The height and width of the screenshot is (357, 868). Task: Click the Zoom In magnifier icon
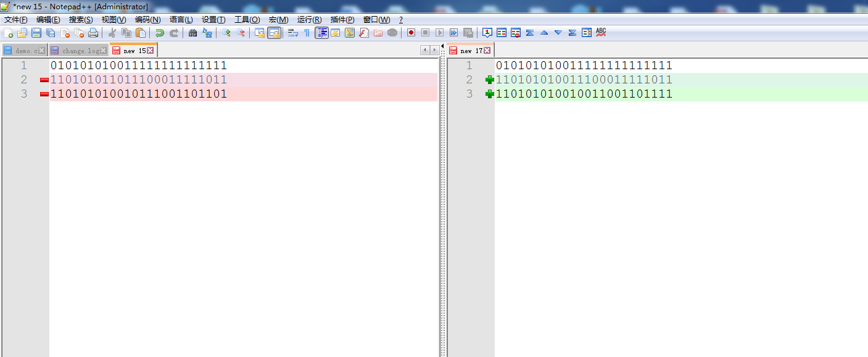pos(226,33)
